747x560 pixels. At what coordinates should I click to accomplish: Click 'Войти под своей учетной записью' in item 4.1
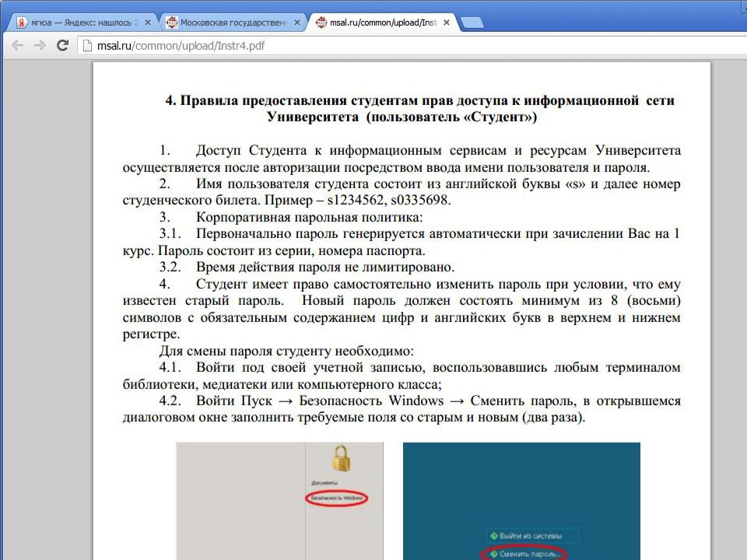pyautogui.click(x=310, y=368)
